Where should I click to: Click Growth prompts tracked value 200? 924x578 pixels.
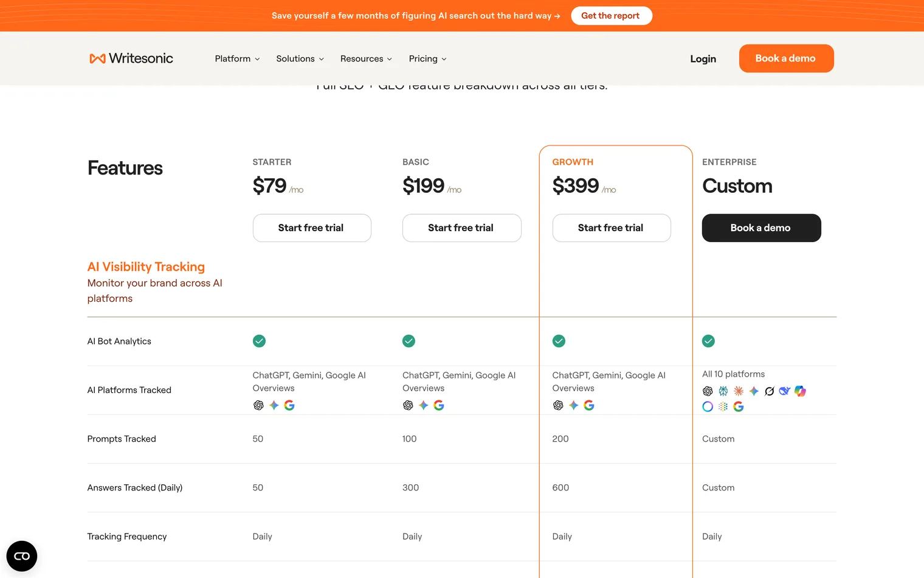(x=560, y=439)
